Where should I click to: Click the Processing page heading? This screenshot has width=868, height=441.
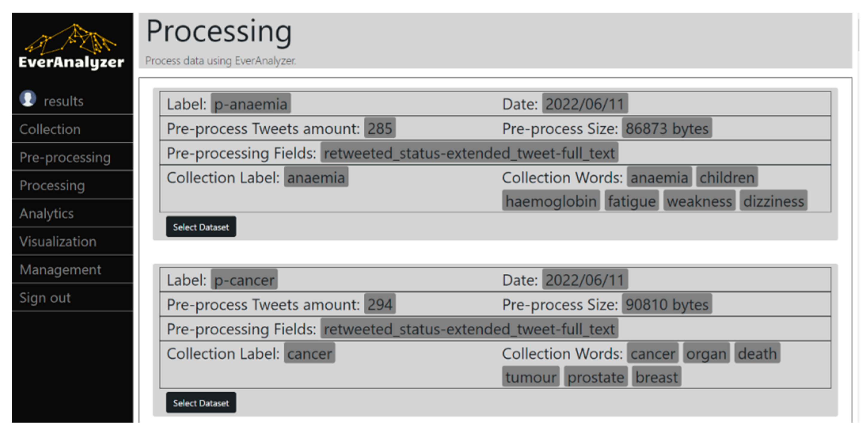[x=219, y=31]
